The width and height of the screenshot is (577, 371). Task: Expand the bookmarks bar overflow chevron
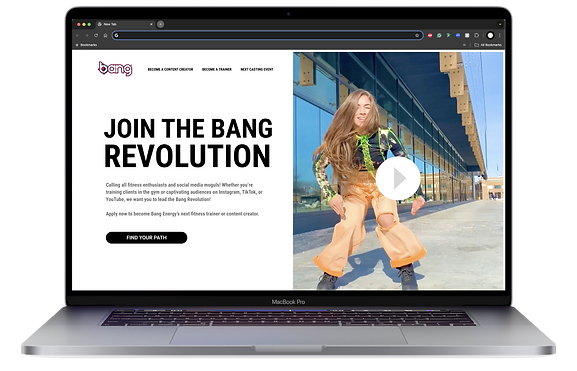(464, 45)
